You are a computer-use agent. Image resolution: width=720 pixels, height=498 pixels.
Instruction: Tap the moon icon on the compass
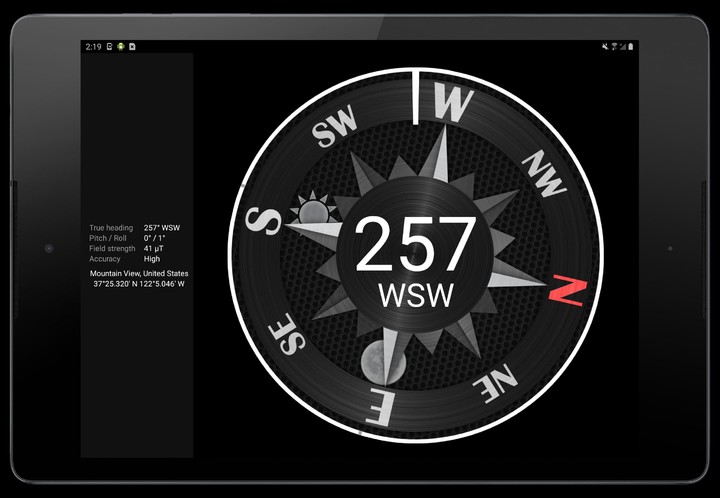382,363
